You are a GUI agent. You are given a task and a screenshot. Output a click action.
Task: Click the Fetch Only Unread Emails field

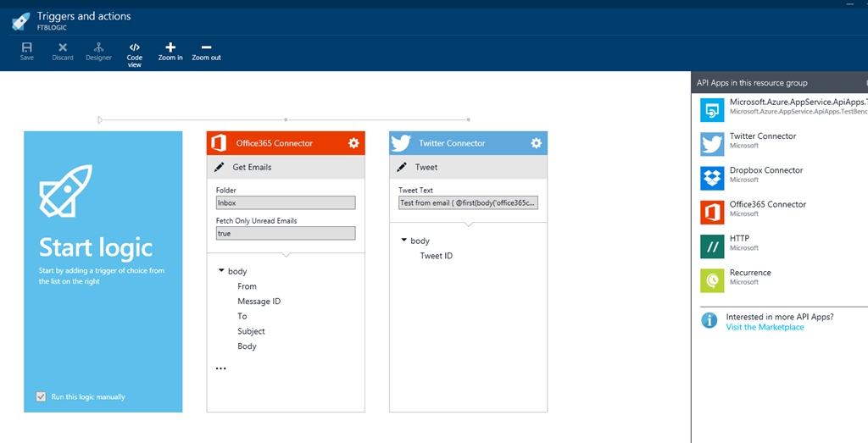[286, 234]
